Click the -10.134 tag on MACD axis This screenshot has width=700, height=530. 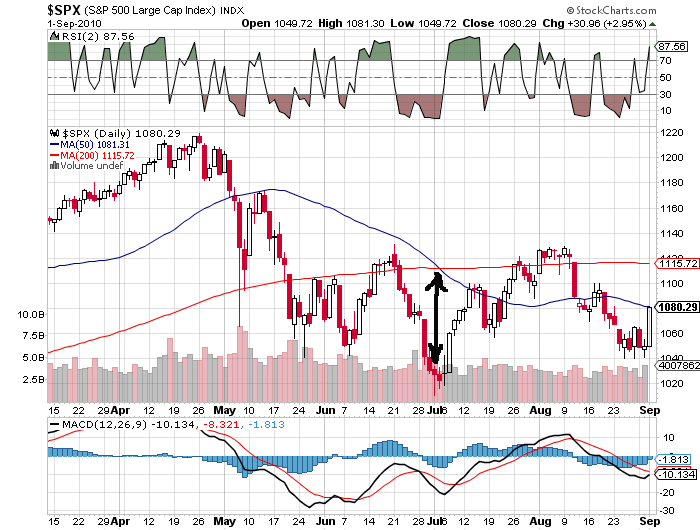[x=676, y=475]
